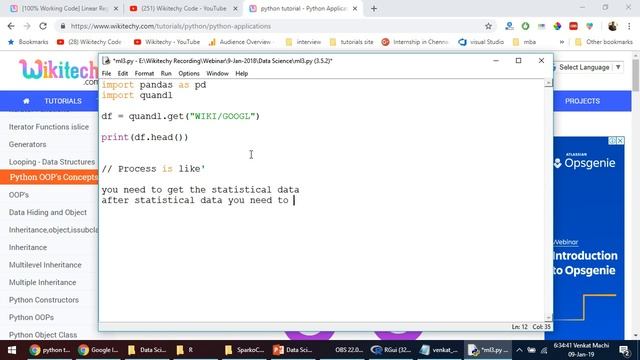Open the Wikitechy - YouTube bookmark
Screen dimensions: 640x360
point(167,42)
